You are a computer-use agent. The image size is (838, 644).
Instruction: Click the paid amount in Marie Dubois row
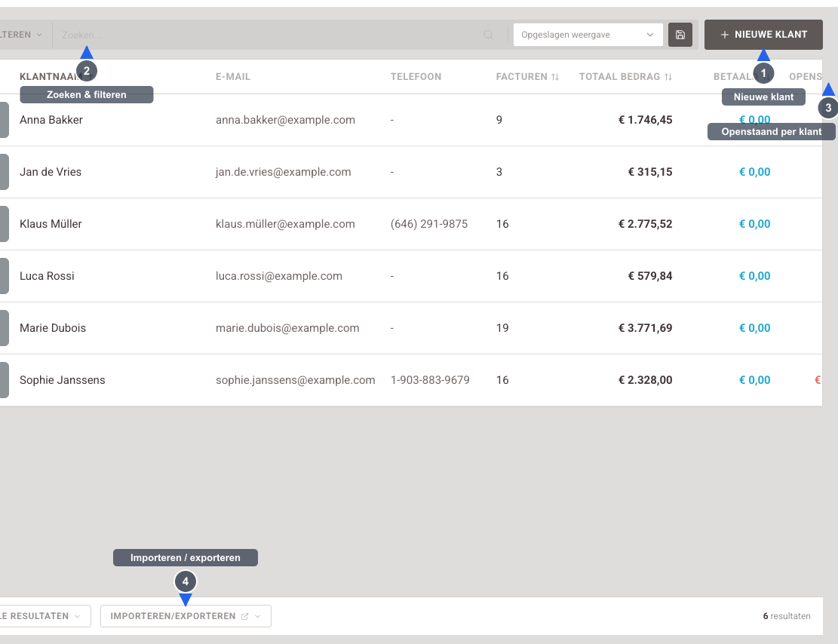tap(754, 328)
